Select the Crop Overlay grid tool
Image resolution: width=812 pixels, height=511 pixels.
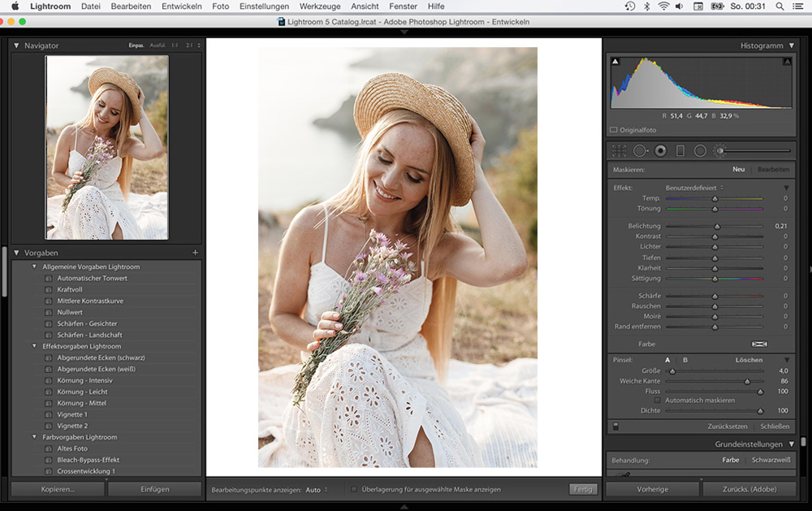620,151
